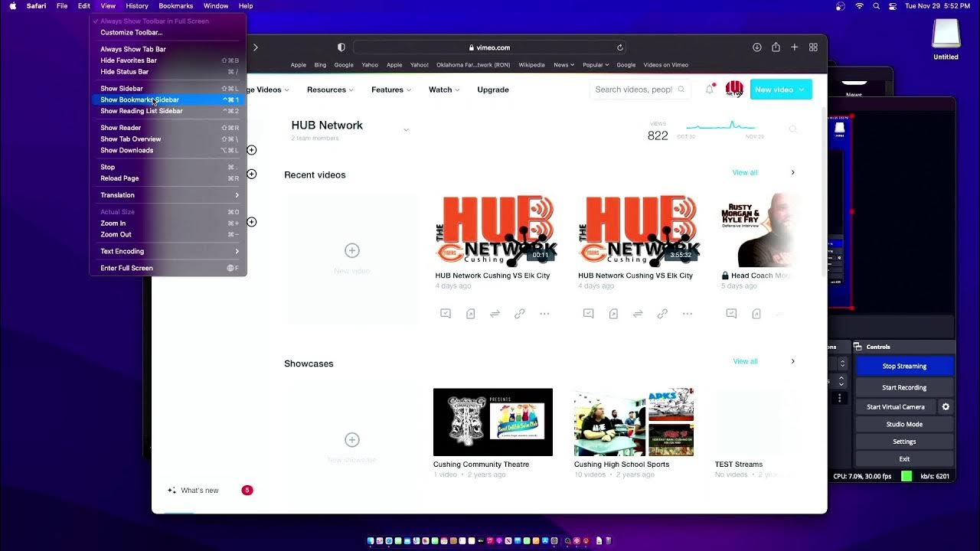Open a new tab with plus icon
This screenshot has height=551, width=980.
[x=795, y=47]
